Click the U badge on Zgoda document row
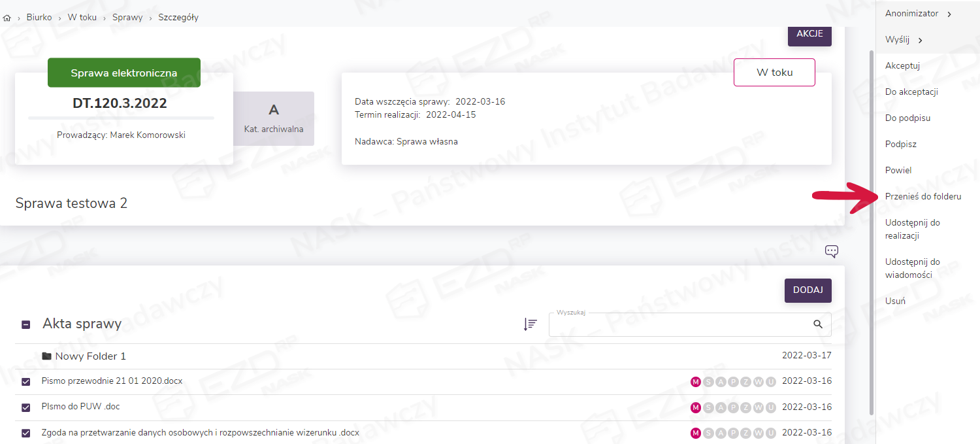Screen dimensions: 980x444 pos(770,433)
